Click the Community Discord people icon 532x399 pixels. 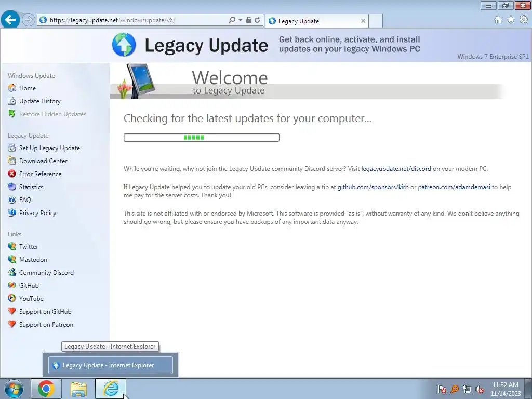[x=12, y=272]
